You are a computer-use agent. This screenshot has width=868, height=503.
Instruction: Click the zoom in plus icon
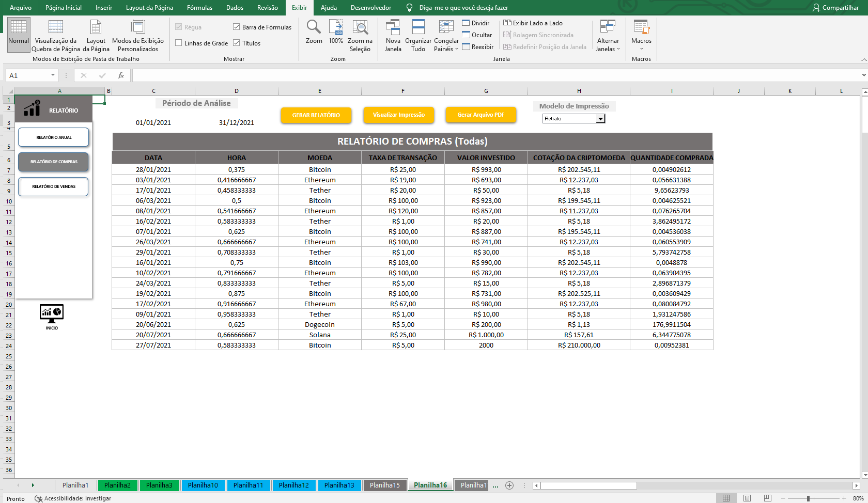click(x=844, y=498)
